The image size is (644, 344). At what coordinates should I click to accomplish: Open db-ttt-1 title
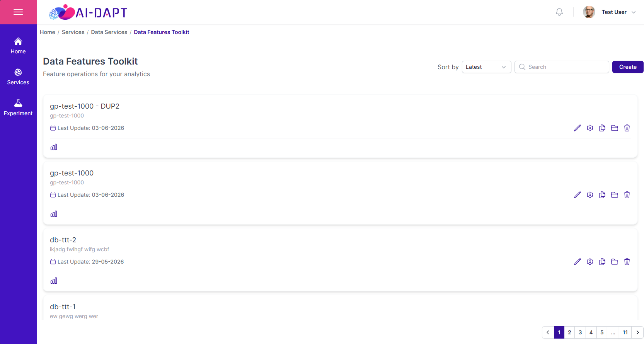click(63, 307)
